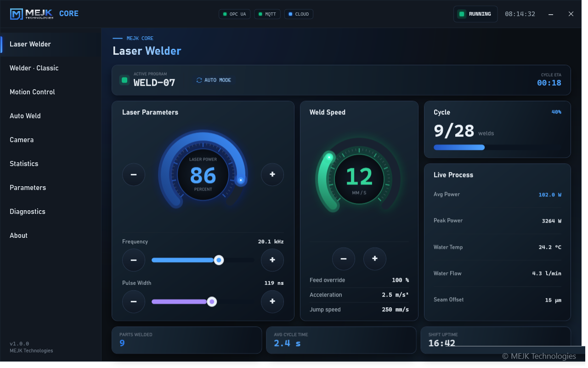
Task: Decrease pulse width with minus button
Action: point(134,302)
